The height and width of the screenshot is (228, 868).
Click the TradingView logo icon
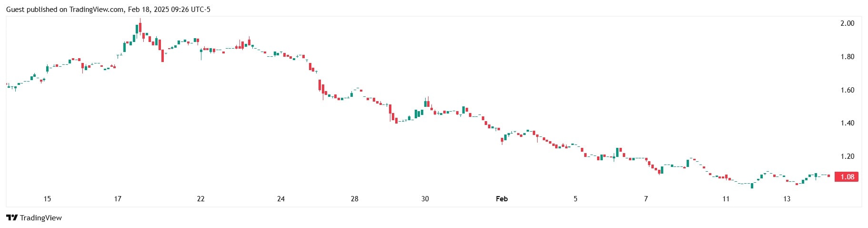[x=12, y=218]
